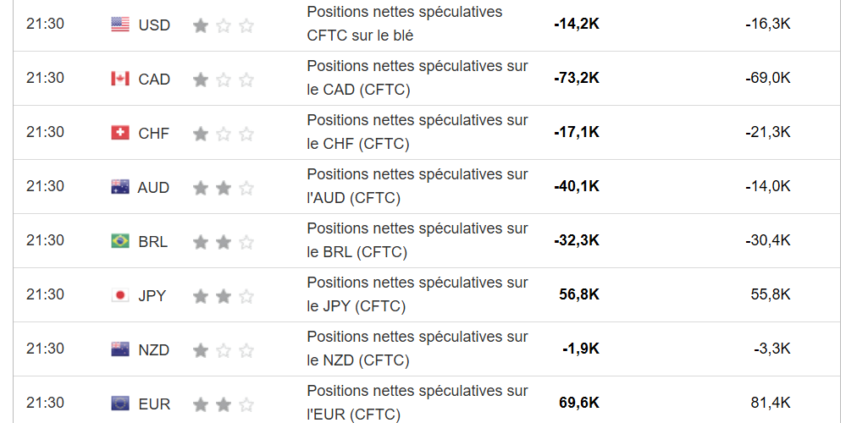Image resolution: width=868 pixels, height=423 pixels.
Task: Click the New Zealand flag icon
Action: pyautogui.click(x=120, y=349)
